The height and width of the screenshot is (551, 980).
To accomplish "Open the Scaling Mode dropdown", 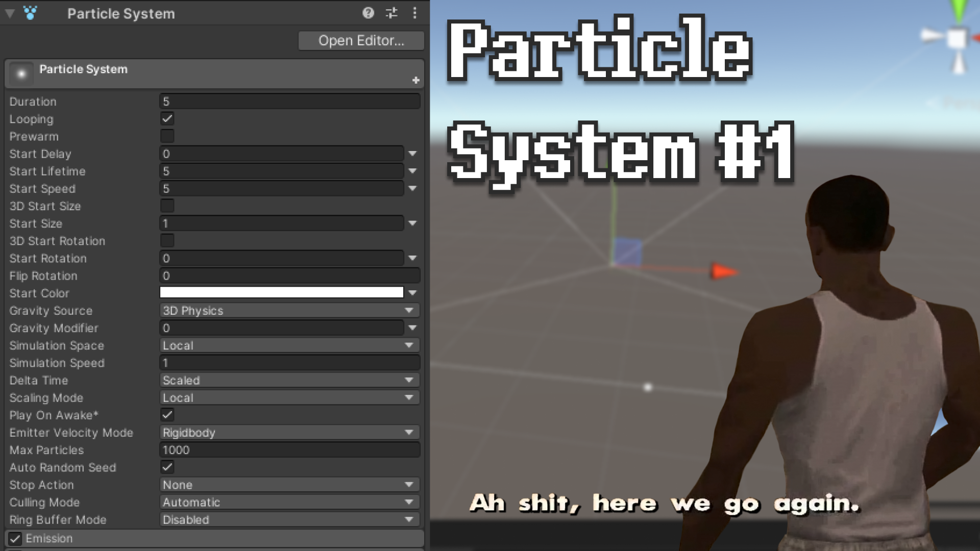I will coord(290,397).
